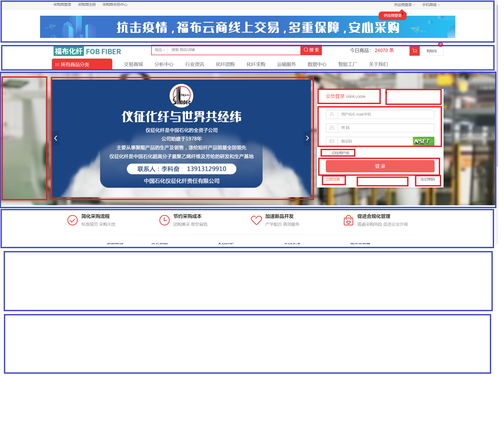Focus the 搜索 商品/店铺 search field
Image resolution: width=504 pixels, height=432 pixels.
pos(234,50)
